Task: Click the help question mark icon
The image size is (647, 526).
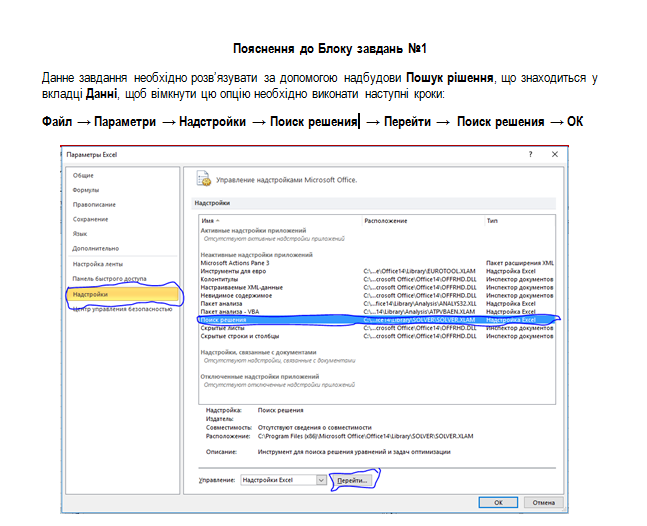Action: click(x=530, y=156)
